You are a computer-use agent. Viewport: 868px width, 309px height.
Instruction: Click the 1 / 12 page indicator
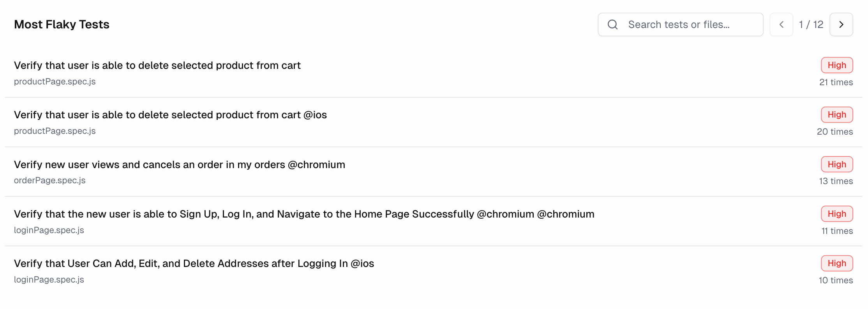pyautogui.click(x=811, y=25)
